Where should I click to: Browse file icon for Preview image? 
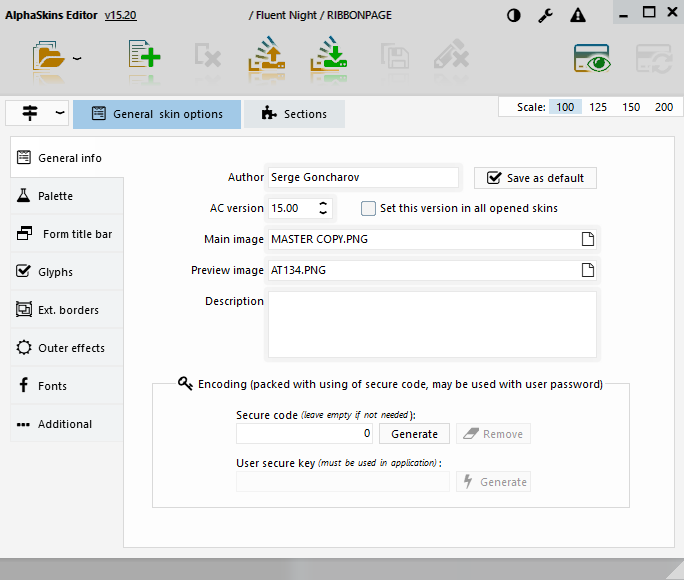[x=588, y=270]
